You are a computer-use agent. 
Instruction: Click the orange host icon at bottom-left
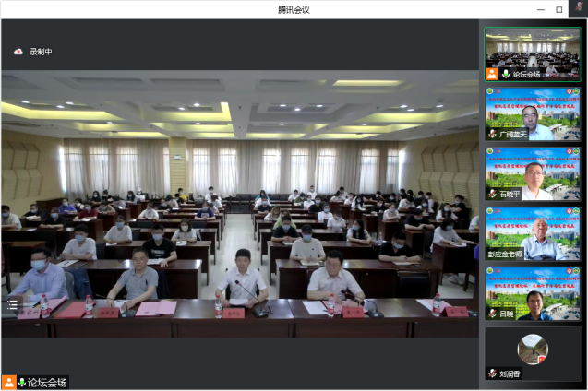pos(8,382)
